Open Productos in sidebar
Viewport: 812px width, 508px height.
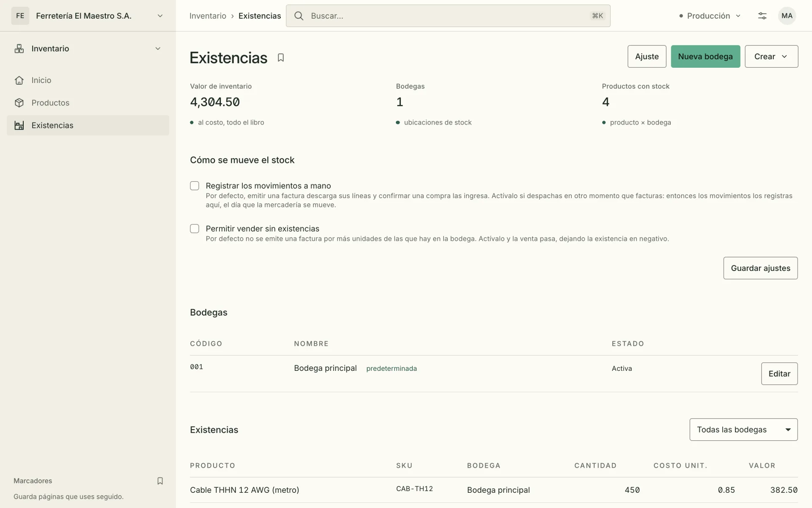(x=88, y=103)
